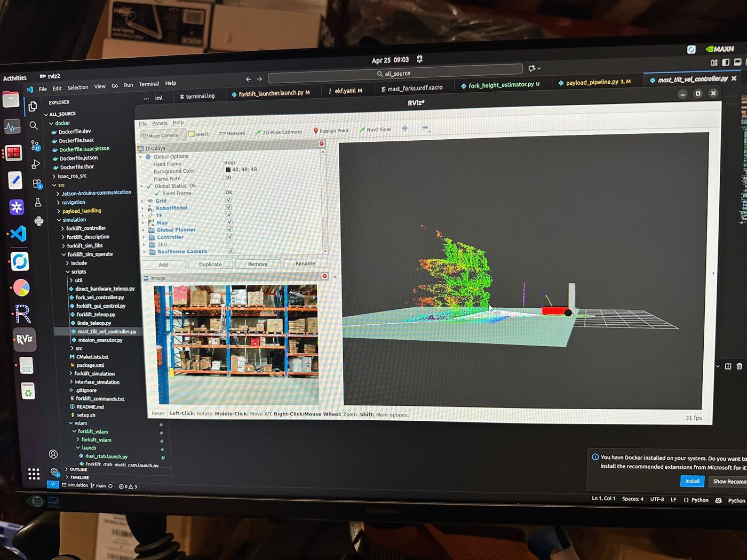Toggle the RealSense Camera checkbox
Viewport: 747px width, 560px height.
click(231, 251)
